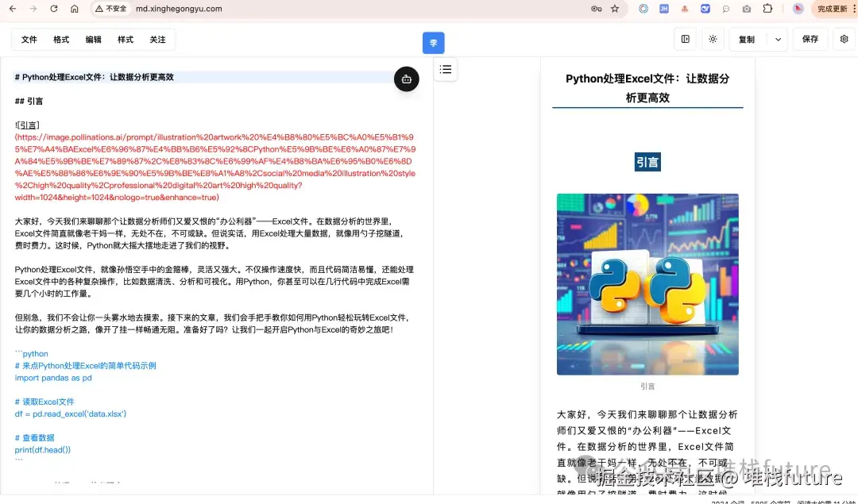858x504 pixels.
Task: Click the 完成更新 update button
Action: click(x=833, y=9)
